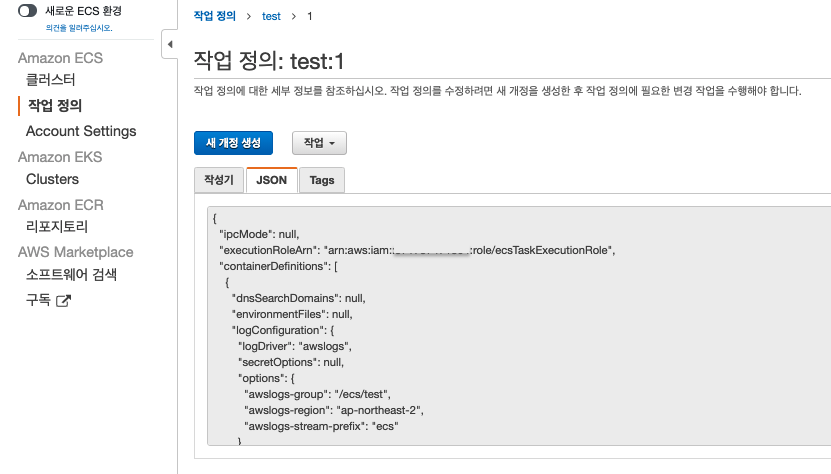This screenshot has width=831, height=474.
Task: Go to test in the breadcrumb
Action: point(271,16)
